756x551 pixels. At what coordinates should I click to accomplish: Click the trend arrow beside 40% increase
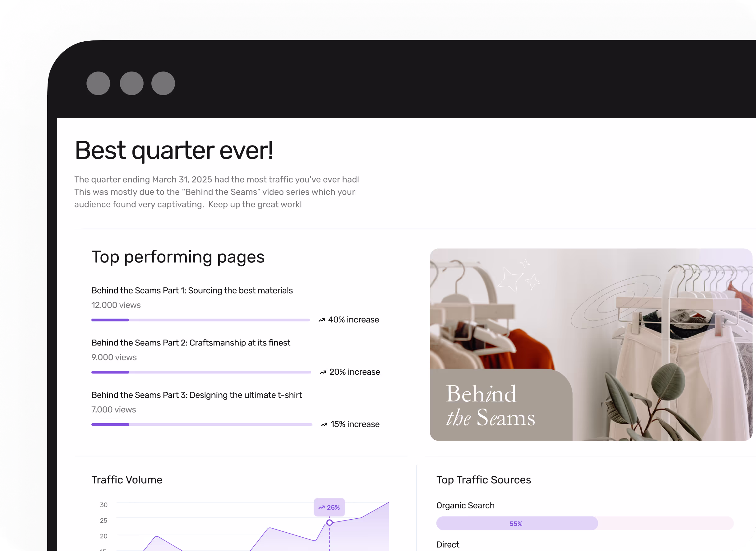click(321, 320)
